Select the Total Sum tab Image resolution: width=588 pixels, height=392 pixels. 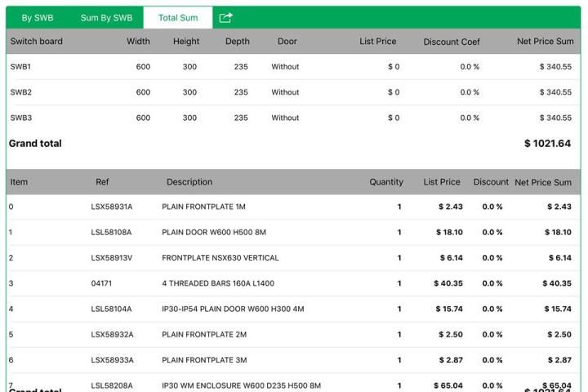pyautogui.click(x=178, y=18)
